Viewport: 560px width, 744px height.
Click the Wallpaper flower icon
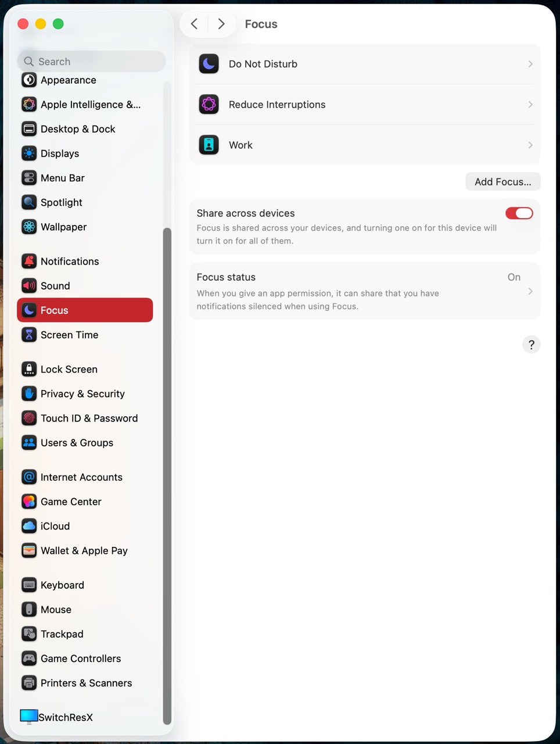click(x=29, y=227)
